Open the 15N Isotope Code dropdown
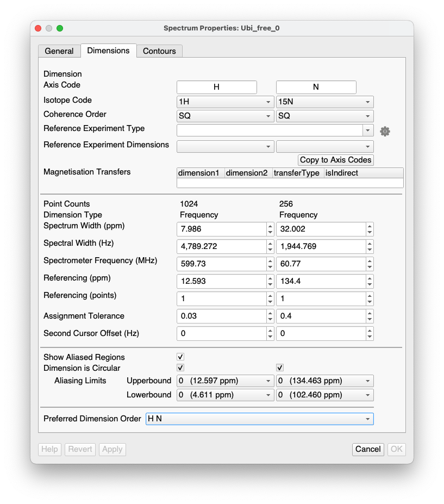The image size is (444, 504). click(324, 102)
